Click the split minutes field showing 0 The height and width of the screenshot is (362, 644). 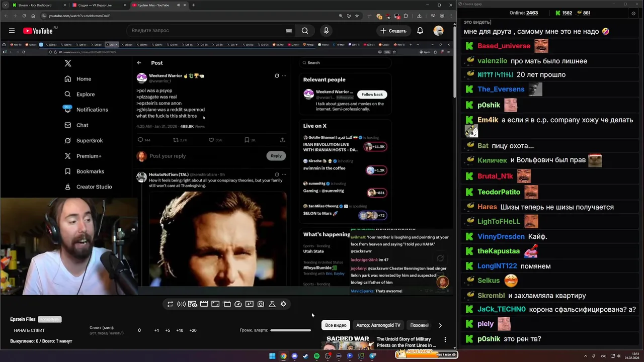pos(139,330)
